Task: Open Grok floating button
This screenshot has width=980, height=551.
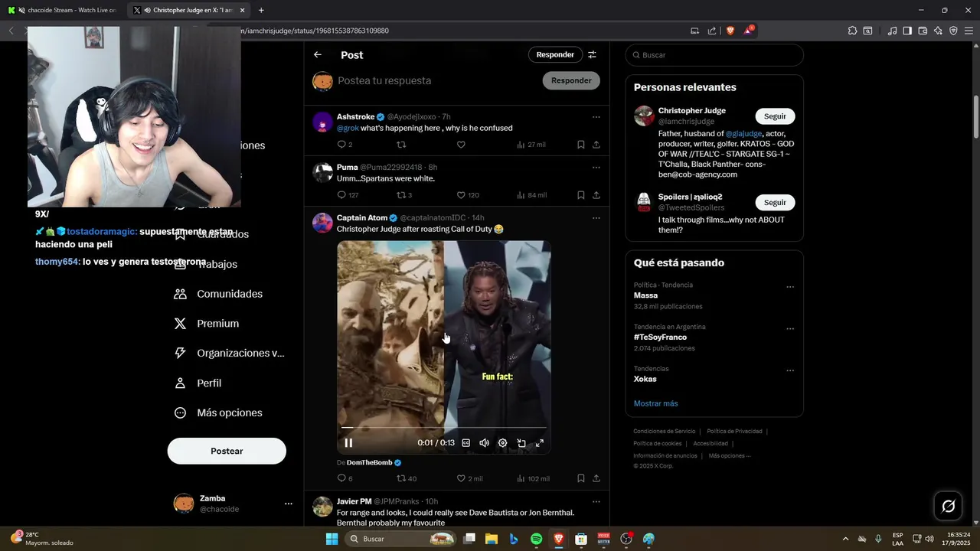Action: tap(948, 506)
